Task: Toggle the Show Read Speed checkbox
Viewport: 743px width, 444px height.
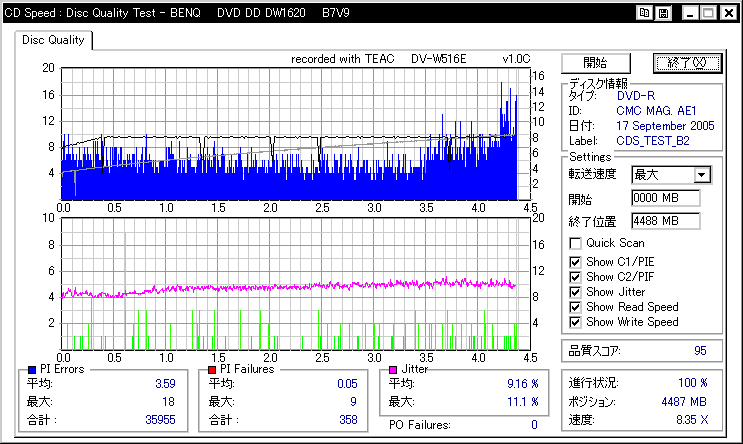Action: coord(575,307)
